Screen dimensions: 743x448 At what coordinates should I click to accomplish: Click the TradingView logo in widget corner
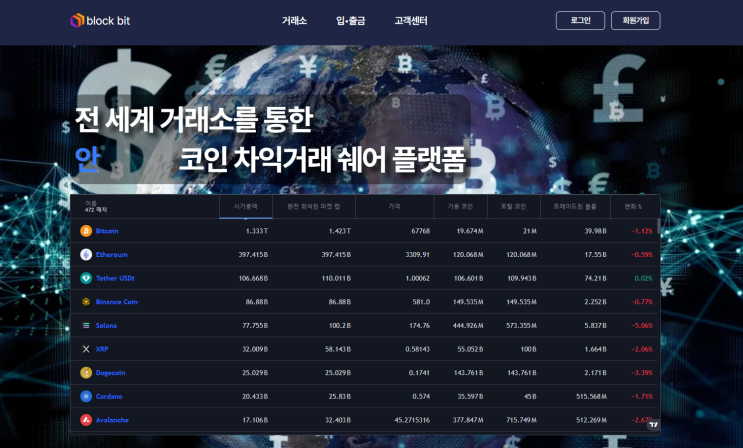click(653, 425)
